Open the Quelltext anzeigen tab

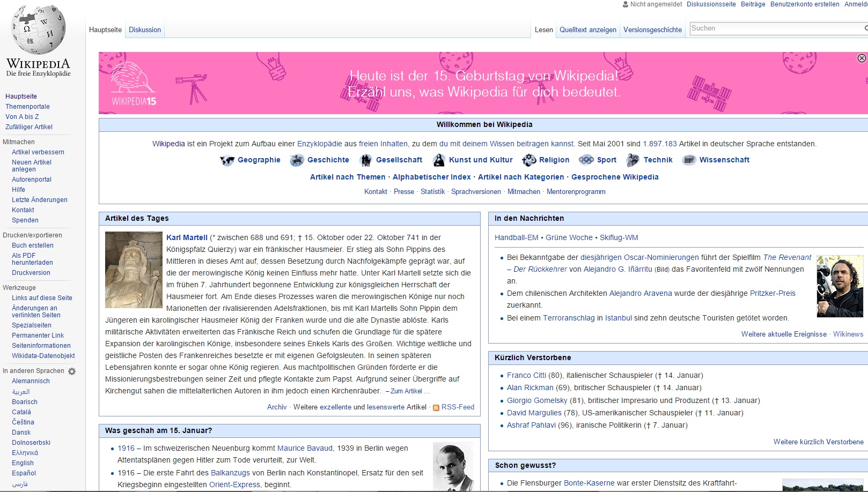click(x=588, y=30)
